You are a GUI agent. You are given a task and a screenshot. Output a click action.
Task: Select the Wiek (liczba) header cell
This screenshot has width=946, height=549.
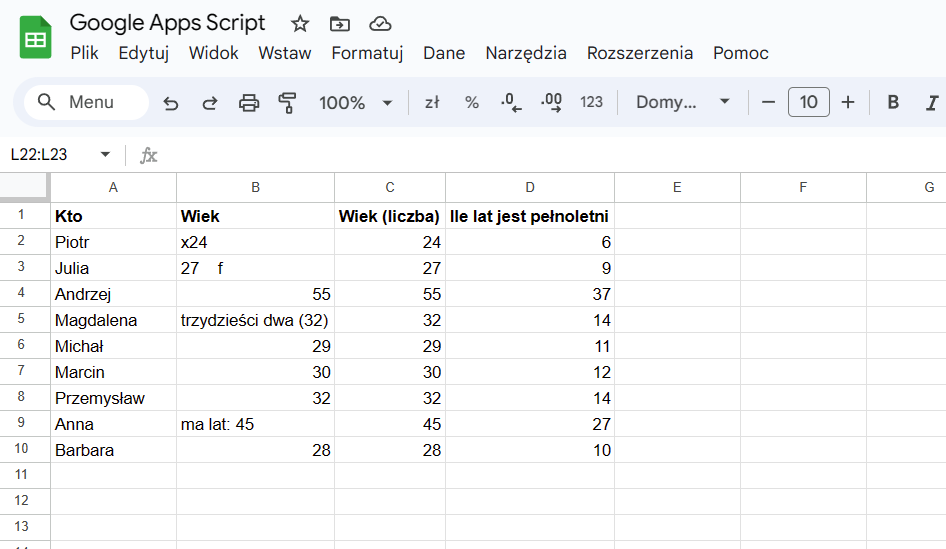(x=390, y=216)
